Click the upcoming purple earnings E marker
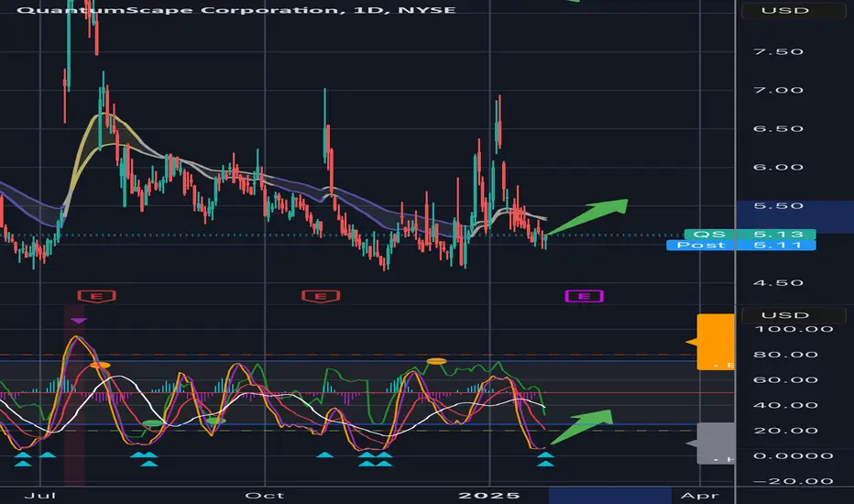Image resolution: width=854 pixels, height=504 pixels. (584, 296)
